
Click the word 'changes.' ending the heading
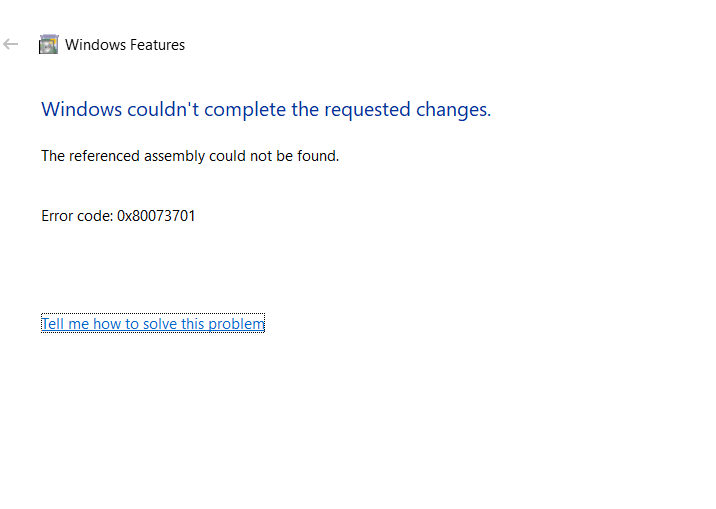click(453, 110)
